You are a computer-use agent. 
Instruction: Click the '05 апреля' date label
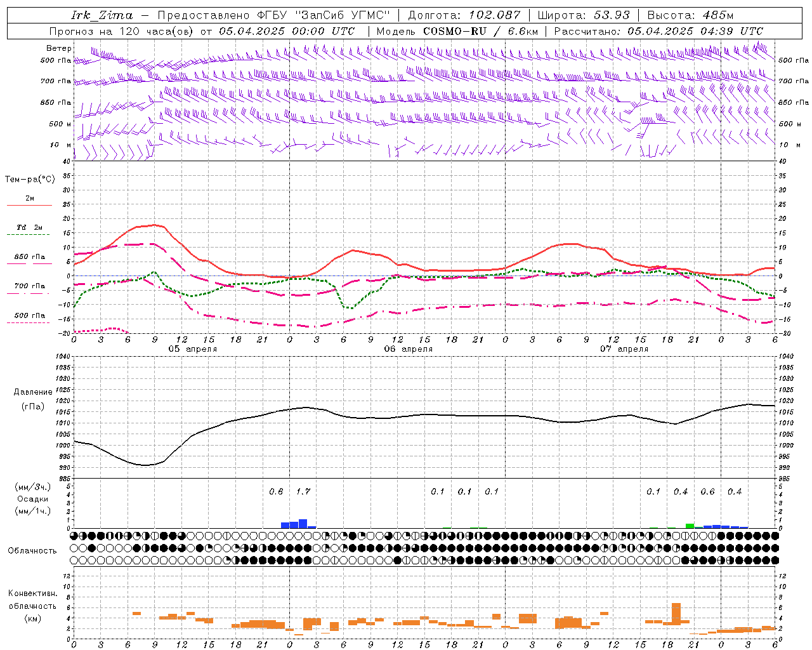[x=192, y=349]
